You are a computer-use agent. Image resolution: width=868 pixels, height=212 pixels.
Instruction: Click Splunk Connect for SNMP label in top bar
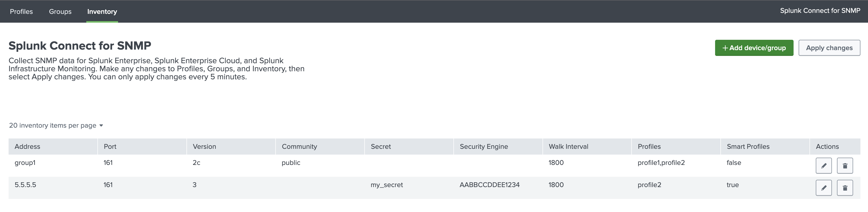(820, 10)
